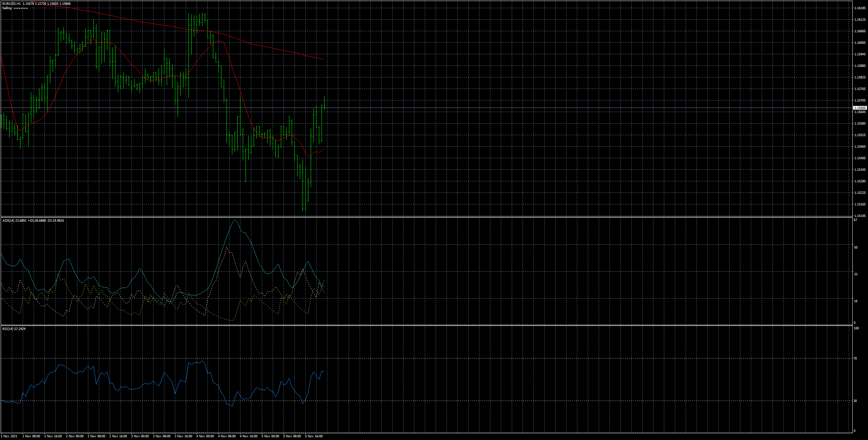Viewport: 868px width, 440px height.
Task: Click the RSI scale value 100
Action: [856, 328]
